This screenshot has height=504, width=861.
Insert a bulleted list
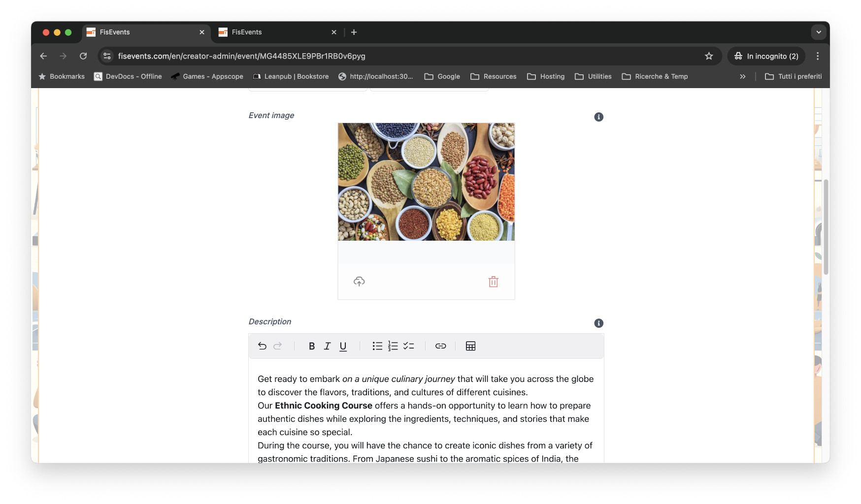377,346
